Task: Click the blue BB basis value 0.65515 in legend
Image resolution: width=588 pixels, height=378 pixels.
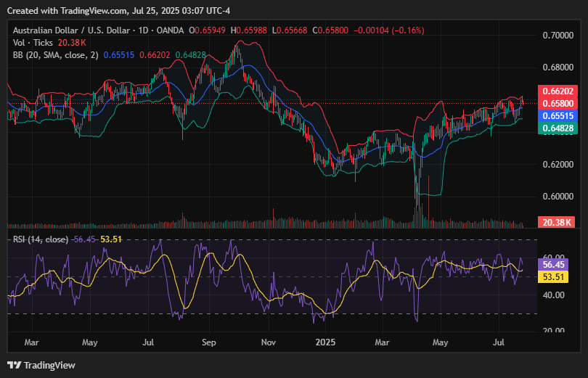Action: coord(119,55)
